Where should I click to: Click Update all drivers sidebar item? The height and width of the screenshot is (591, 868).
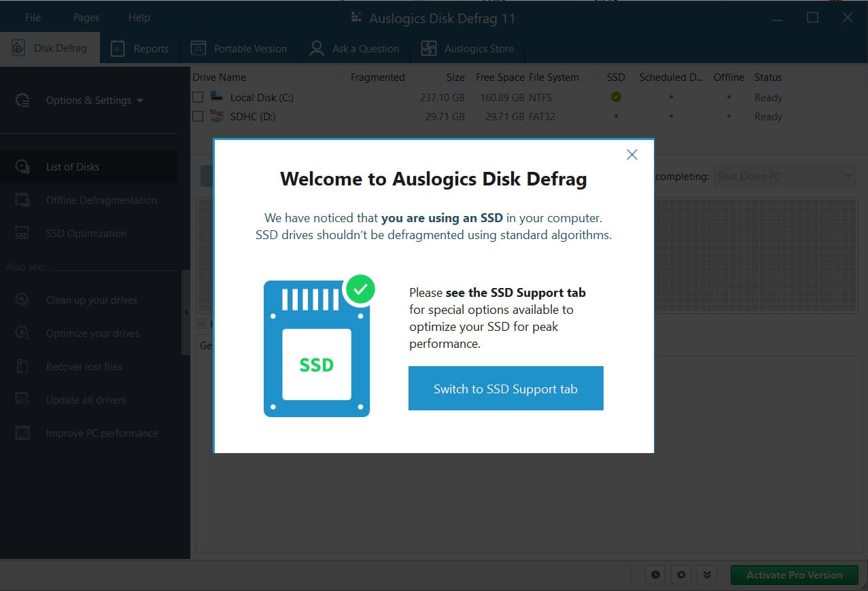(x=85, y=400)
